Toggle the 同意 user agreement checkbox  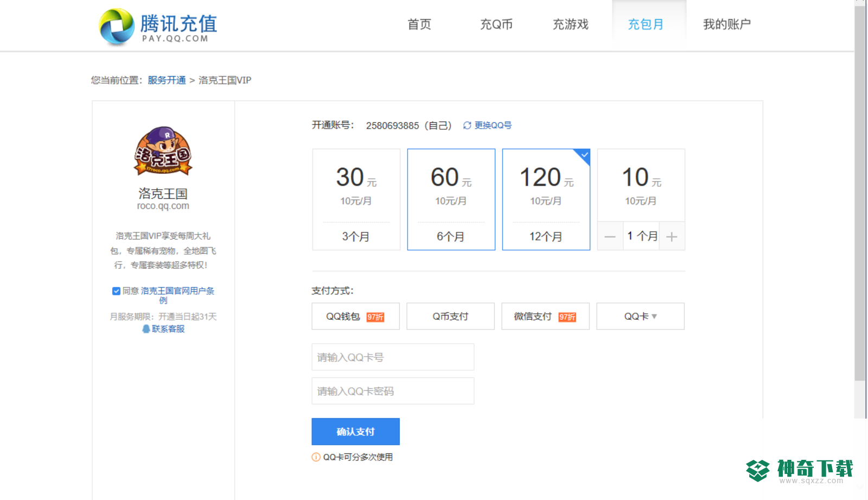[x=116, y=291]
